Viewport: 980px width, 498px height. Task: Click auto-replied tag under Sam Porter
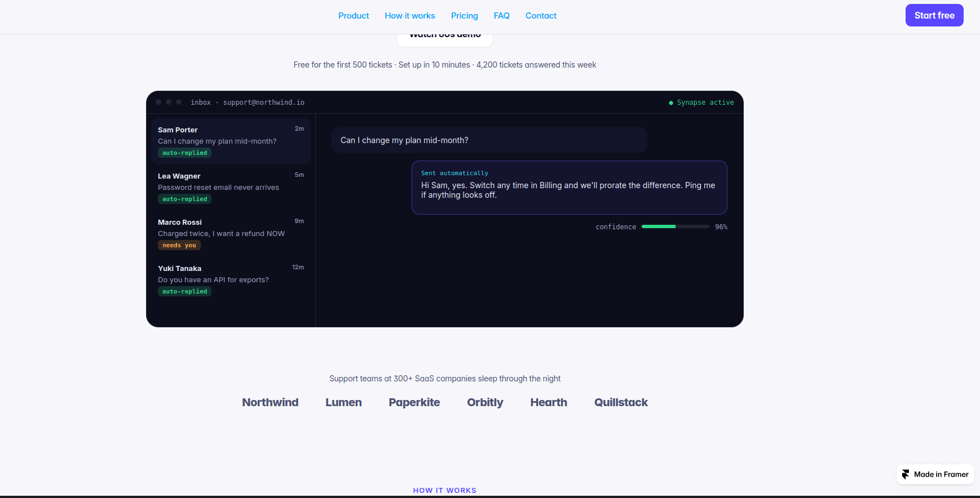pos(184,153)
